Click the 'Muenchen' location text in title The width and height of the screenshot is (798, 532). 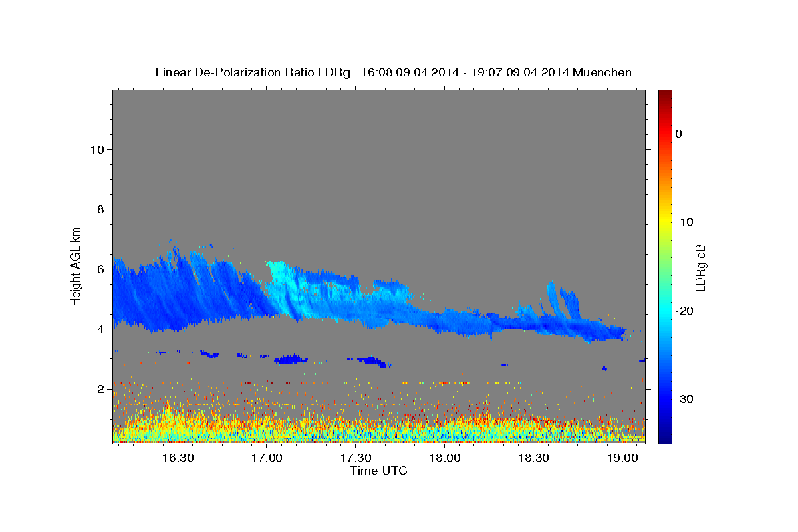click(602, 72)
